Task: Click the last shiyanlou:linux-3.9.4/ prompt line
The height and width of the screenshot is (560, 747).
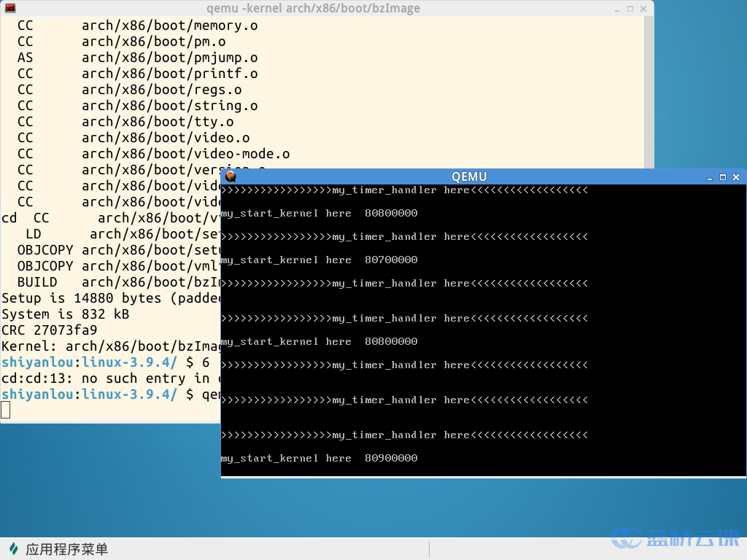Action: pyautogui.click(x=111, y=394)
